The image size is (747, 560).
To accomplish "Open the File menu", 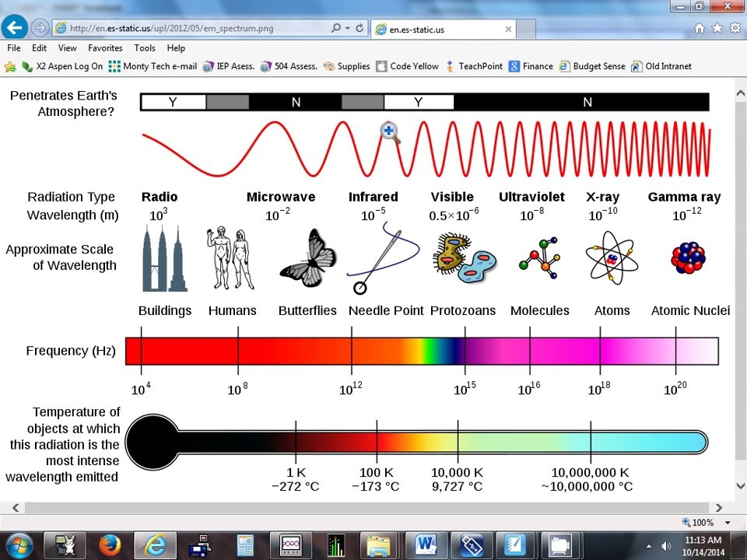I will click(14, 48).
